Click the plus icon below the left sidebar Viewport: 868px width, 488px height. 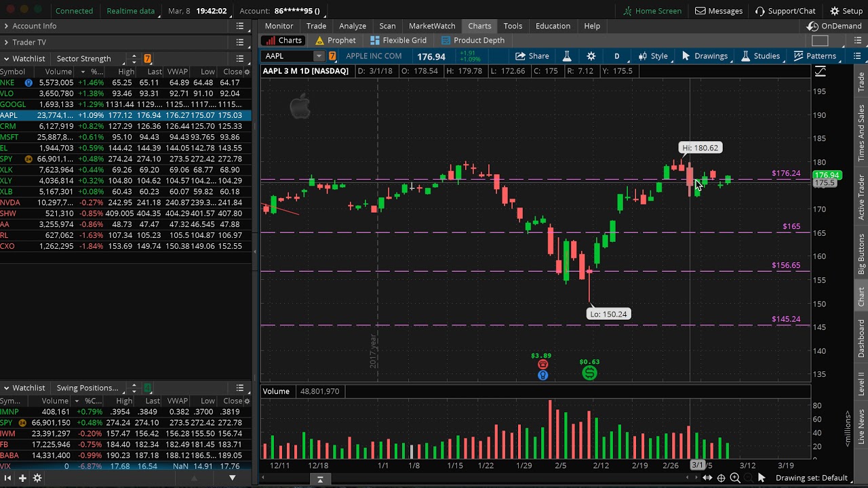point(22,478)
